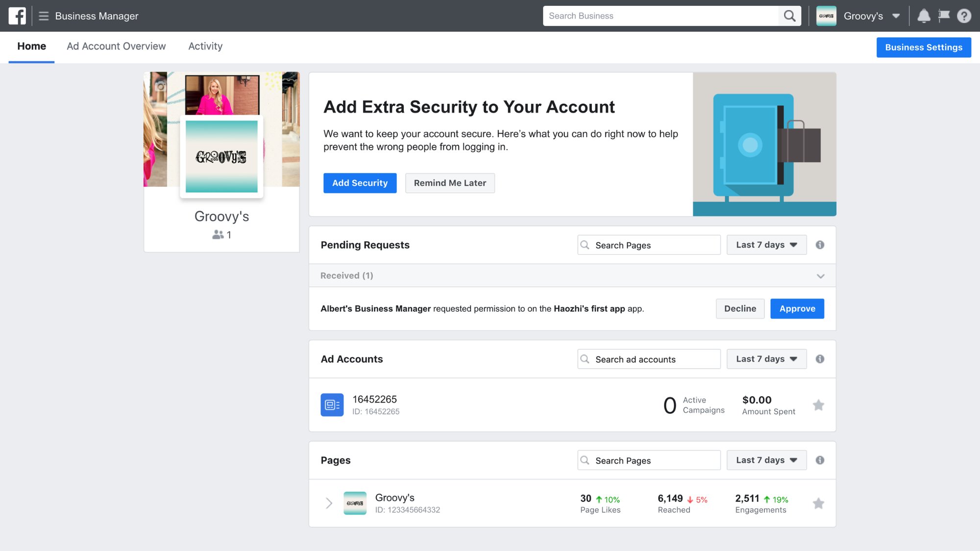Click the camera icon on cover photo
Viewport: 980px width, 551px height.
[160, 86]
